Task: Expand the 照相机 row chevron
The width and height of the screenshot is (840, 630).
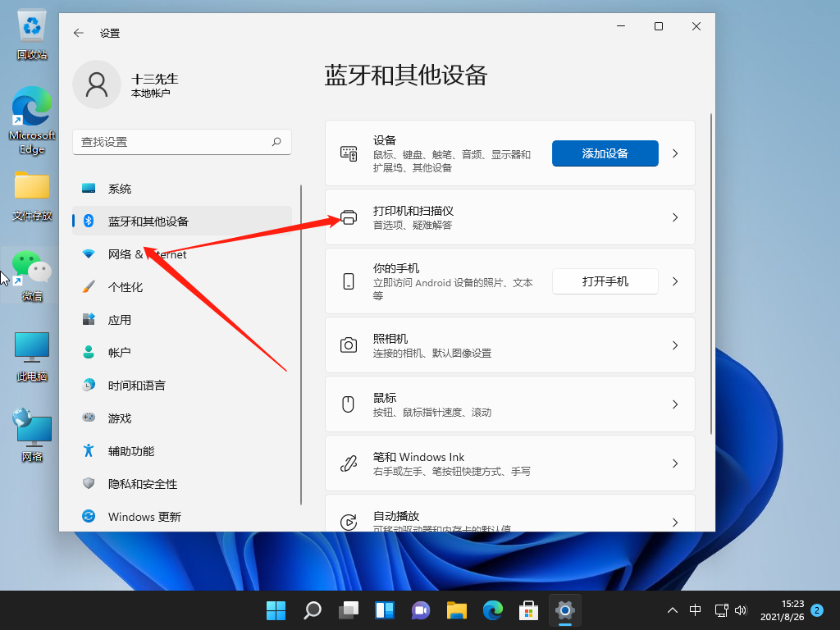Action: tap(675, 345)
